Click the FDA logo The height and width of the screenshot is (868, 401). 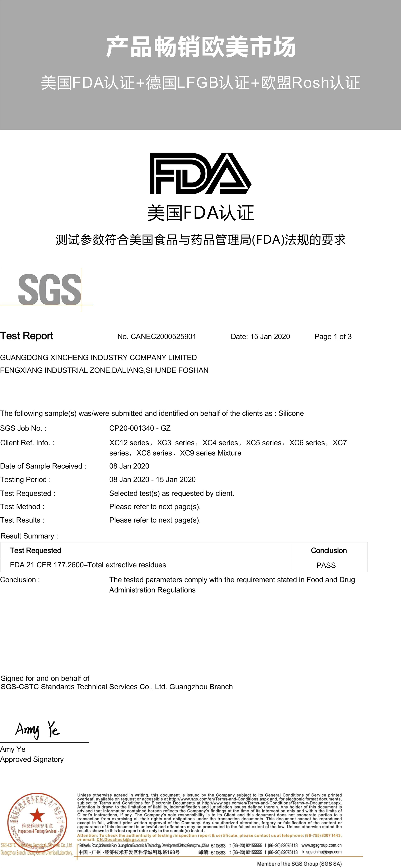pos(200,175)
